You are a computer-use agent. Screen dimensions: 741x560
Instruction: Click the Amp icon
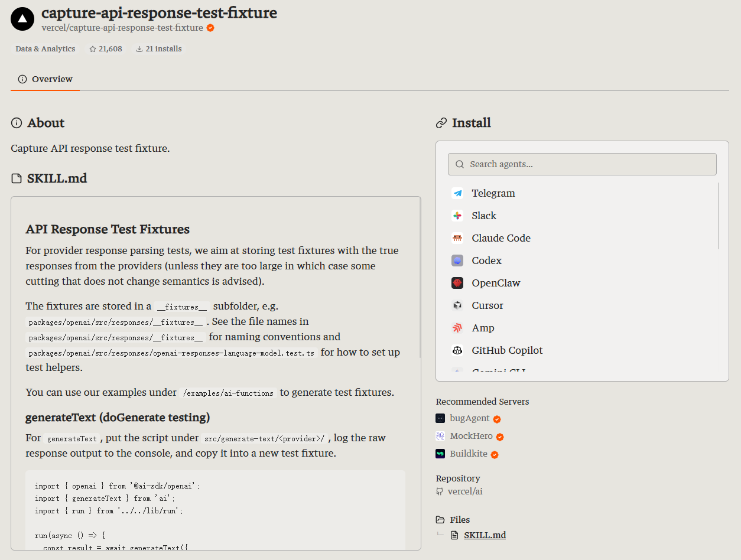click(457, 328)
